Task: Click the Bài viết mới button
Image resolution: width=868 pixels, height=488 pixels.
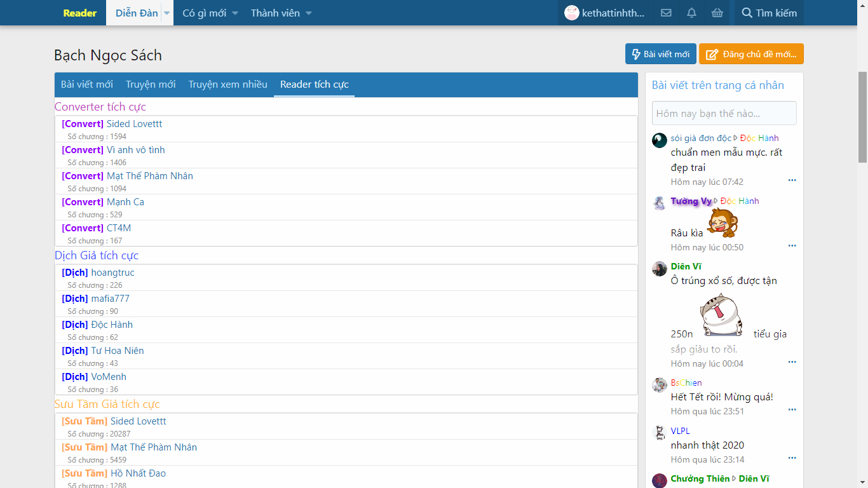Action: pyautogui.click(x=661, y=54)
